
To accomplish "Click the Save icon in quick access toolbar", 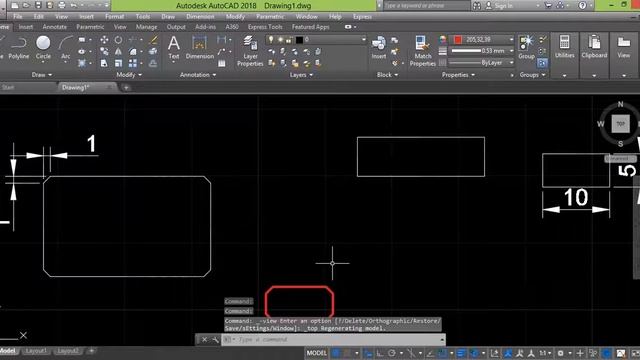I will [38, 5].
